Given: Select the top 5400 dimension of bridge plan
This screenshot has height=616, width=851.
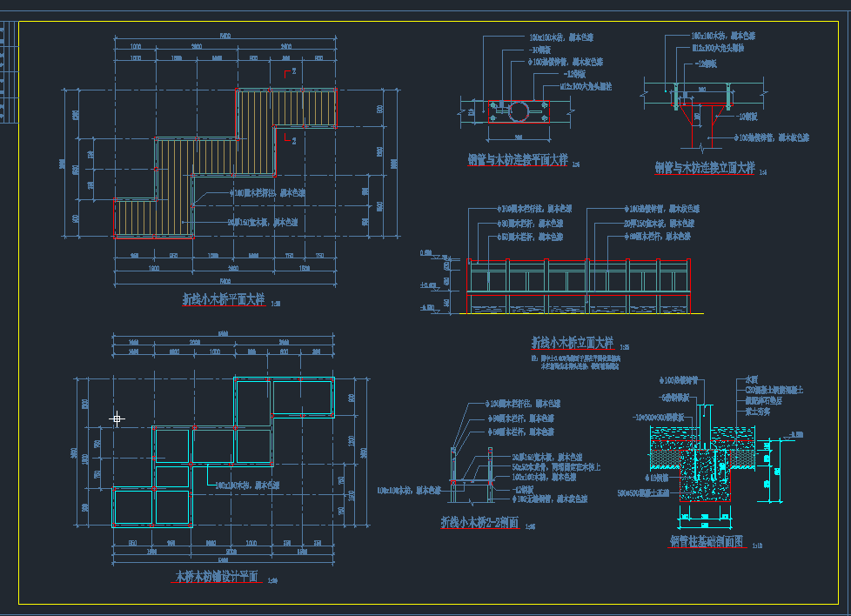Looking at the screenshot, I should tap(224, 36).
